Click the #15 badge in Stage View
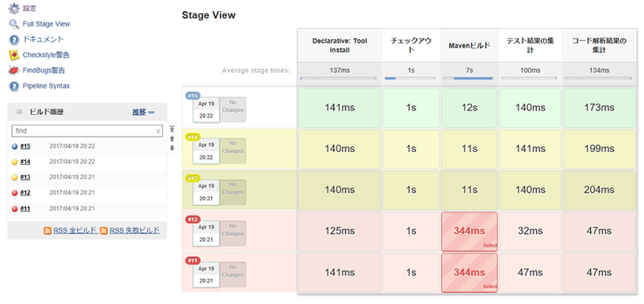The width and height of the screenshot is (644, 304). click(x=193, y=96)
